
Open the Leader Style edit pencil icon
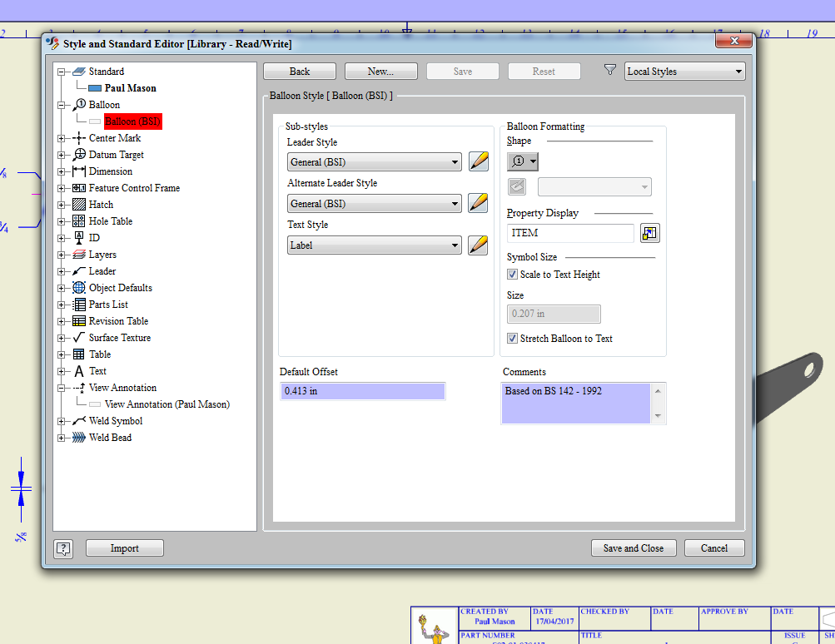point(478,161)
